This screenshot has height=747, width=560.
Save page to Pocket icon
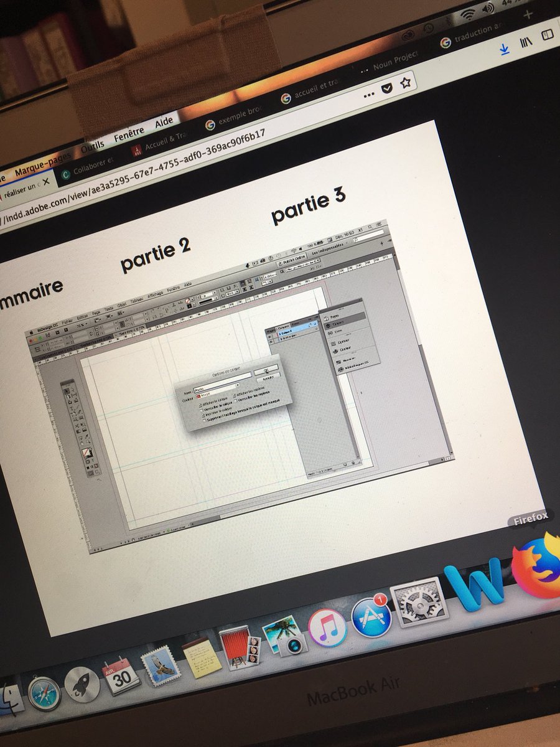pos(387,89)
